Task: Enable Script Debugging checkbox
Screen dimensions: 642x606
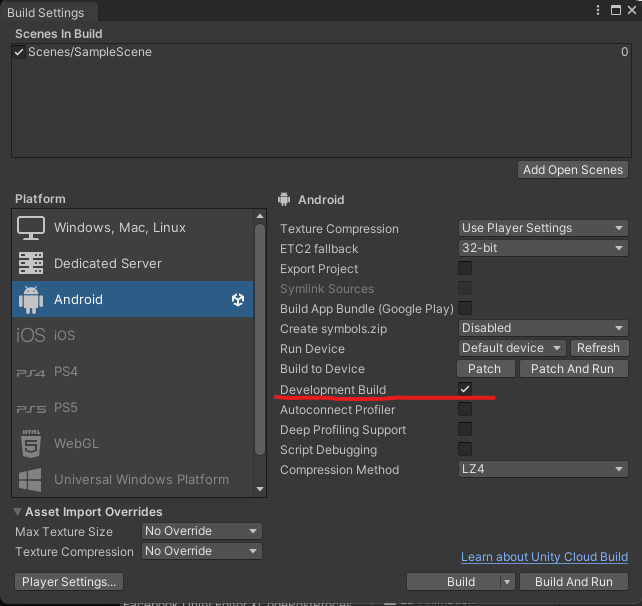Action: [465, 449]
